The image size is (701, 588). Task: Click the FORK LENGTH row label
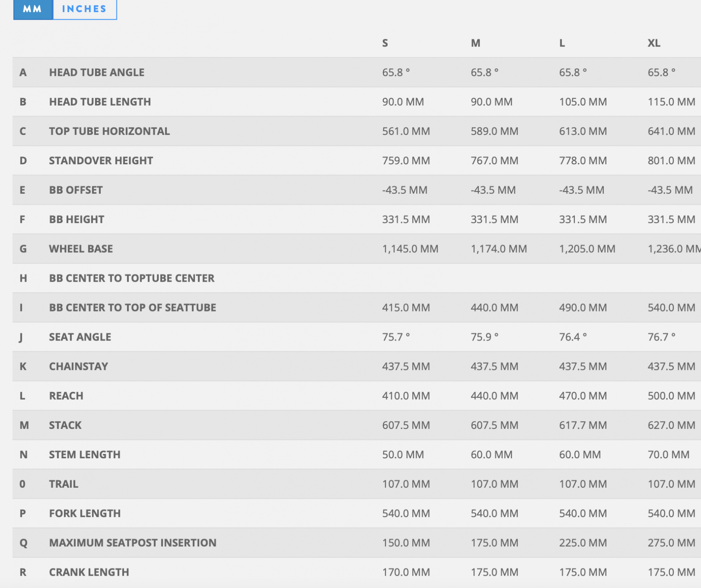(85, 513)
